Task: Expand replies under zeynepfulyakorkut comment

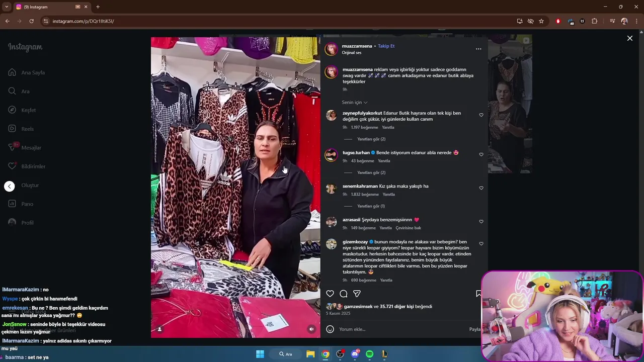Action: (371, 139)
